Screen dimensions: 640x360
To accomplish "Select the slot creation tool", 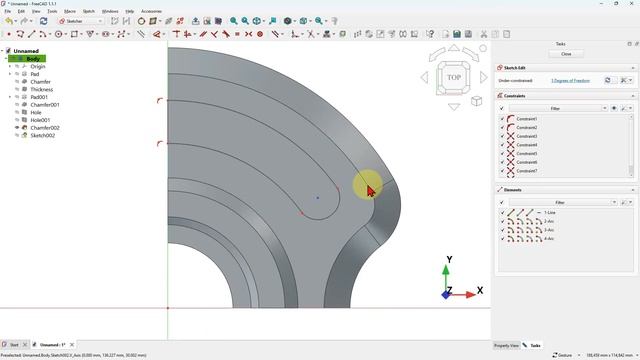I will [x=106, y=34].
